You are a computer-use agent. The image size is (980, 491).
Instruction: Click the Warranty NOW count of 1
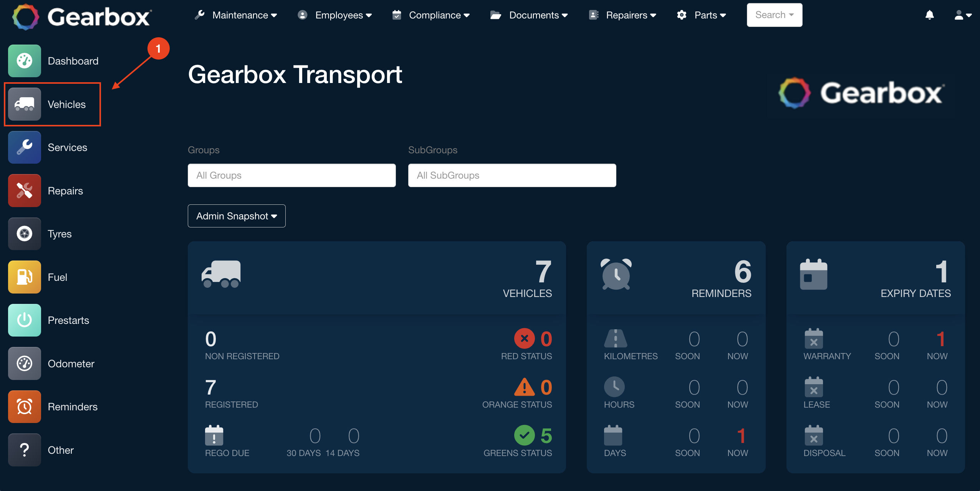pyautogui.click(x=940, y=339)
